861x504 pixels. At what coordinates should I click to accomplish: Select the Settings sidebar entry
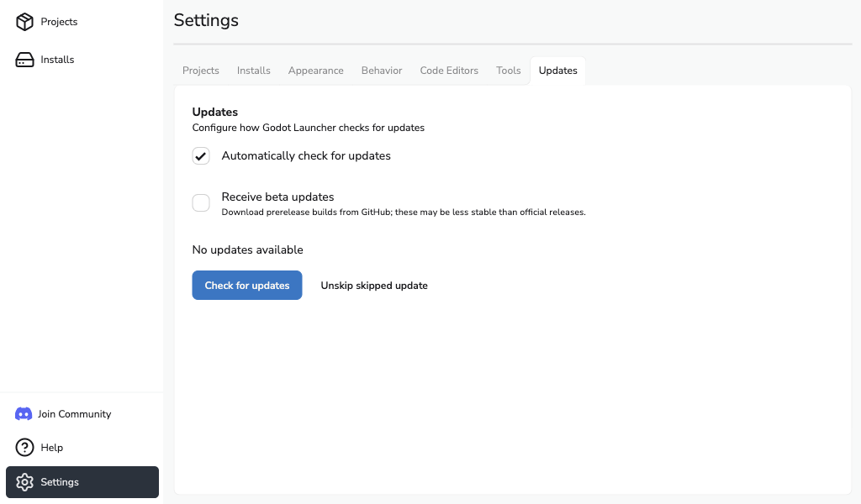(82, 482)
